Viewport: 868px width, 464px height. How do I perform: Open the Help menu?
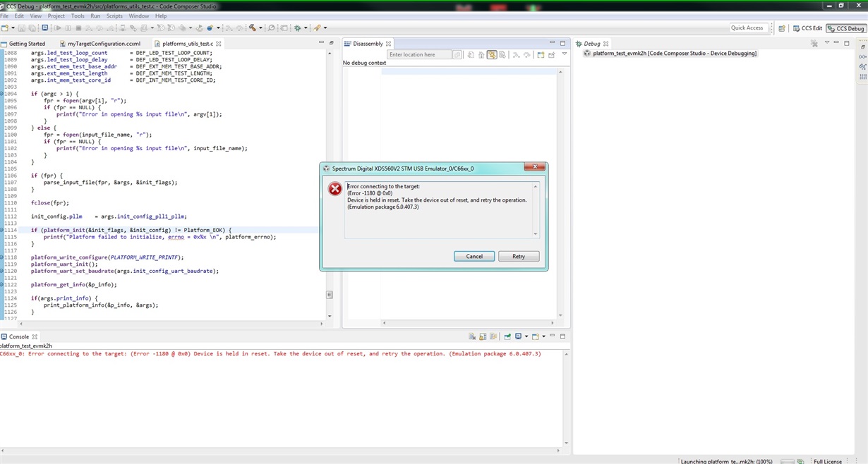click(161, 16)
